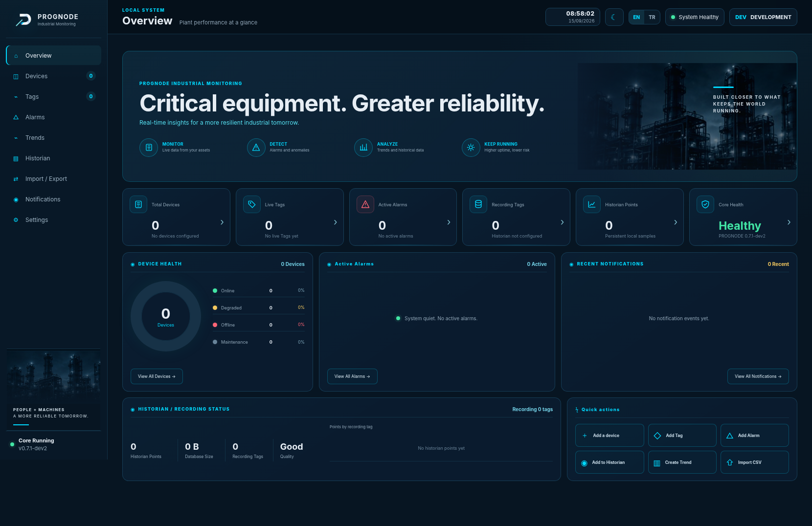
Task: Open the Historian page
Action: click(54, 158)
